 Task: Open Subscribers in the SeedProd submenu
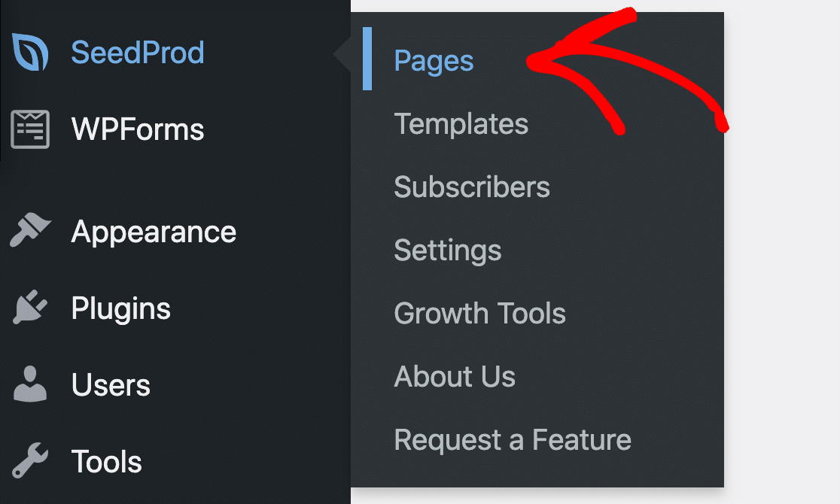472,187
